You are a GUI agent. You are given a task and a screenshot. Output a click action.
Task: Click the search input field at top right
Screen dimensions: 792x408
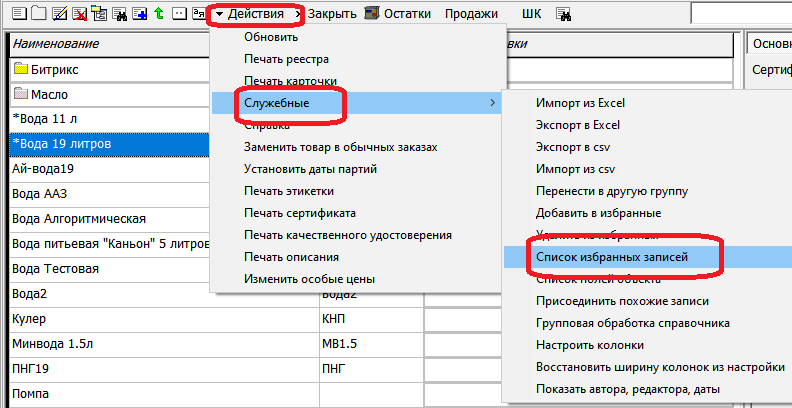[740, 14]
